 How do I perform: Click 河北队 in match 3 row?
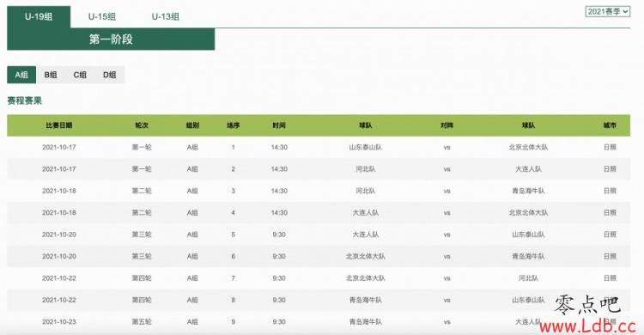366,191
